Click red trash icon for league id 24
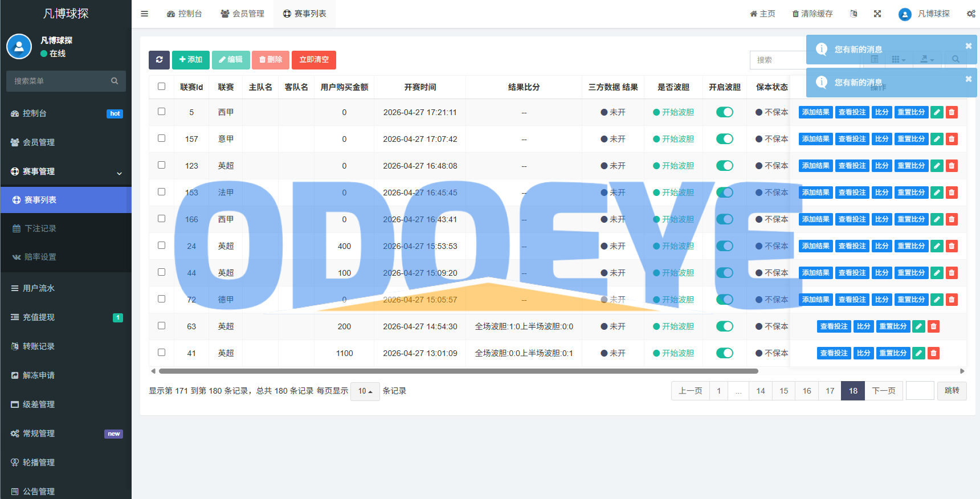Screen dimensions: 980x499 pyautogui.click(x=952, y=246)
